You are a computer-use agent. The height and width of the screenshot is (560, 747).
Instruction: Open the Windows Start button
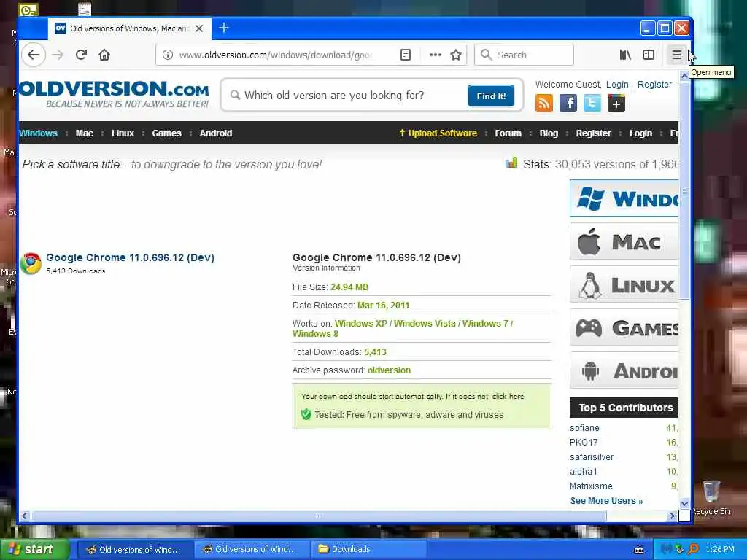[34, 550]
